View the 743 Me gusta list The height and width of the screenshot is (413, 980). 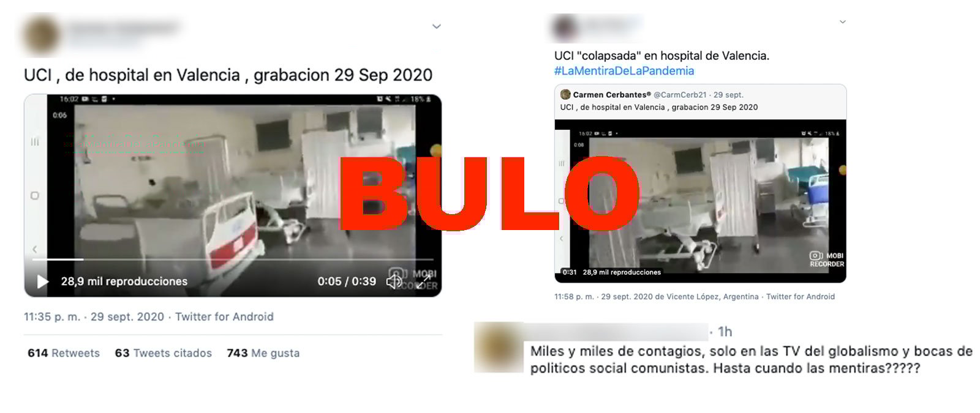[x=263, y=353]
